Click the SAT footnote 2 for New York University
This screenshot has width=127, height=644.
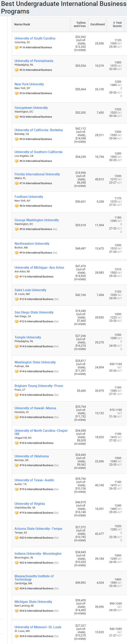(121, 88)
